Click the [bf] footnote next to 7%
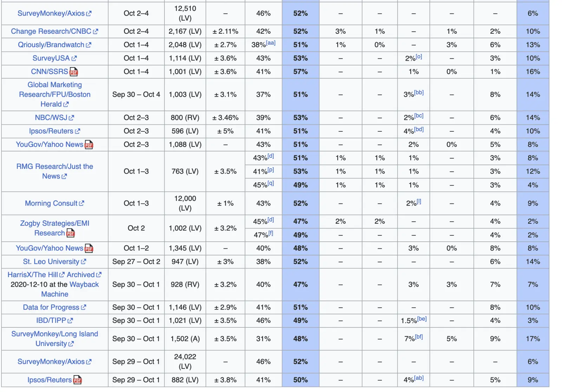This screenshot has width=562, height=392. tap(419, 337)
